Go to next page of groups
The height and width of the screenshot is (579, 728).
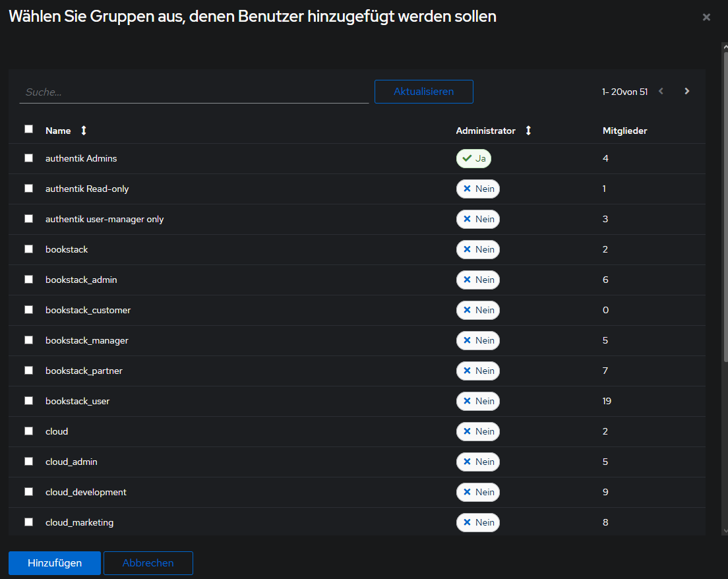point(686,92)
